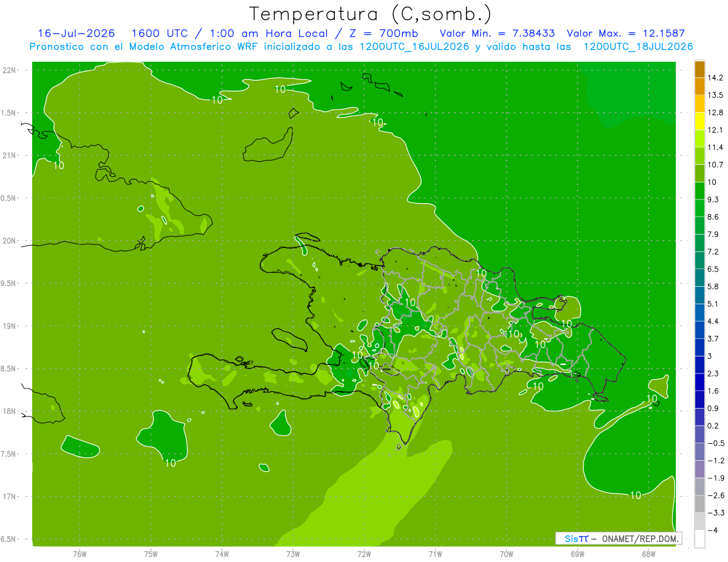Select the '16-Jul-2026' date text
The image size is (728, 562).
click(x=76, y=33)
